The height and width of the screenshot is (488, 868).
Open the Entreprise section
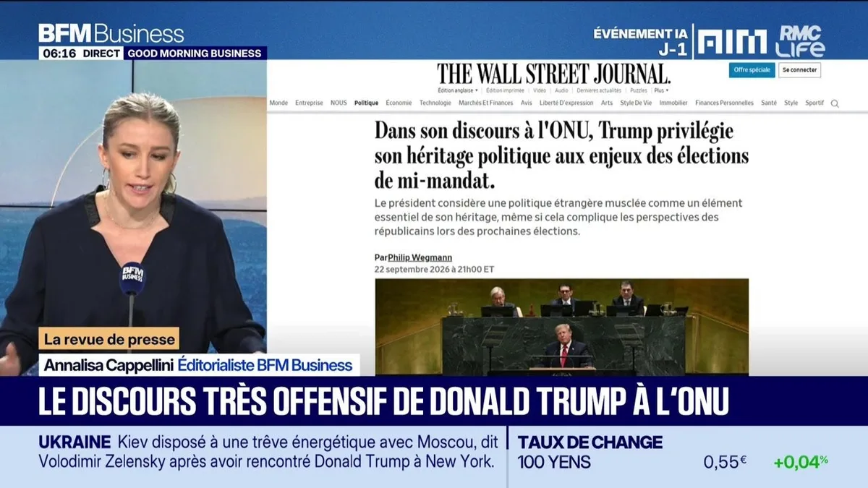[x=309, y=103]
